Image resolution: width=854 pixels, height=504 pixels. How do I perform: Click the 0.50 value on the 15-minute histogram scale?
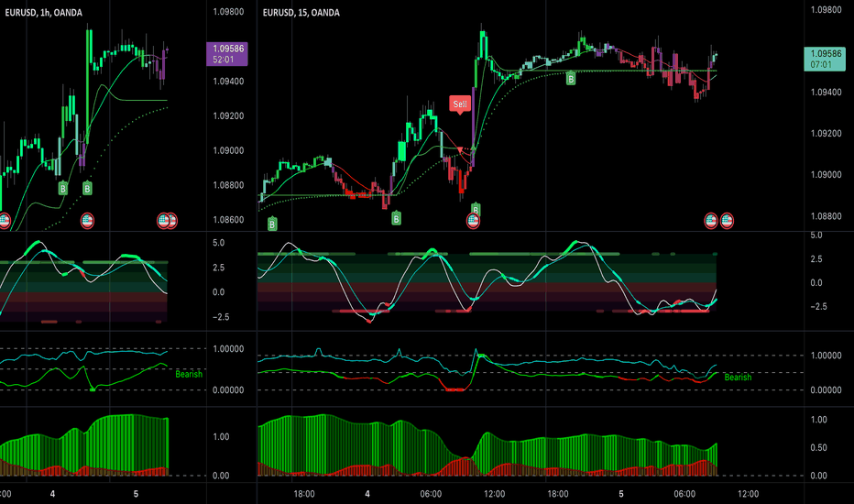[819, 447]
